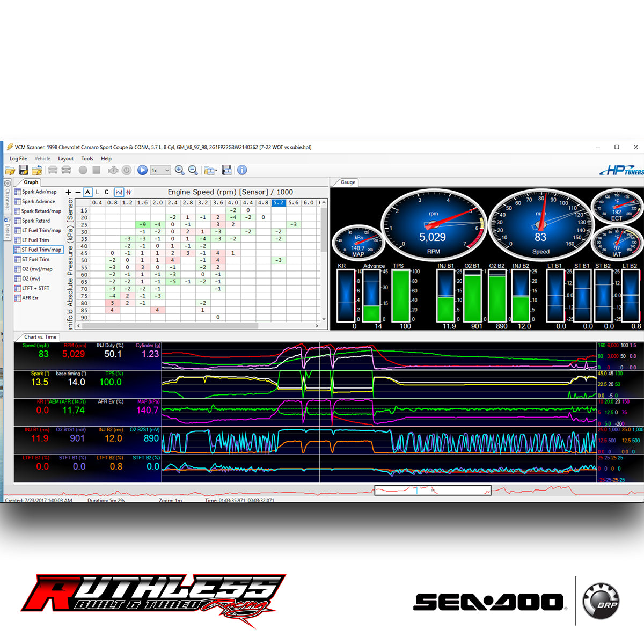This screenshot has width=644, height=644.
Task: Toggle the overlaid traces graph view icon
Action: coord(120,192)
